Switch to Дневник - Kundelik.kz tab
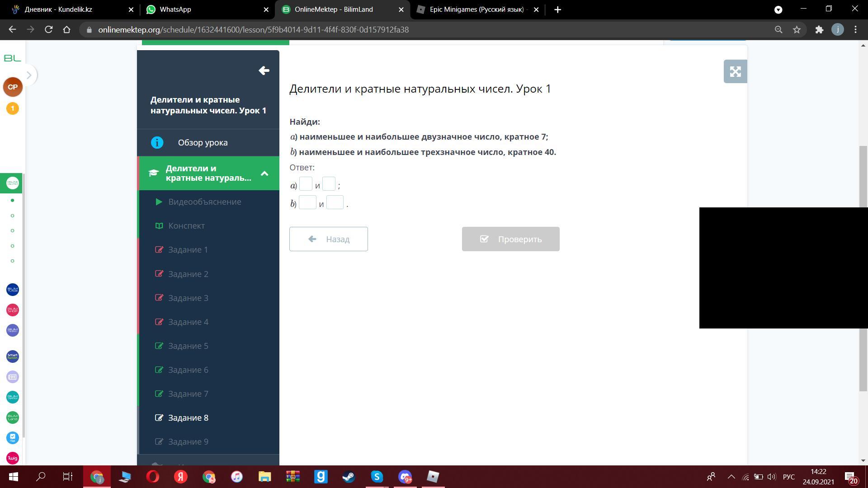The width and height of the screenshot is (868, 488). point(58,9)
